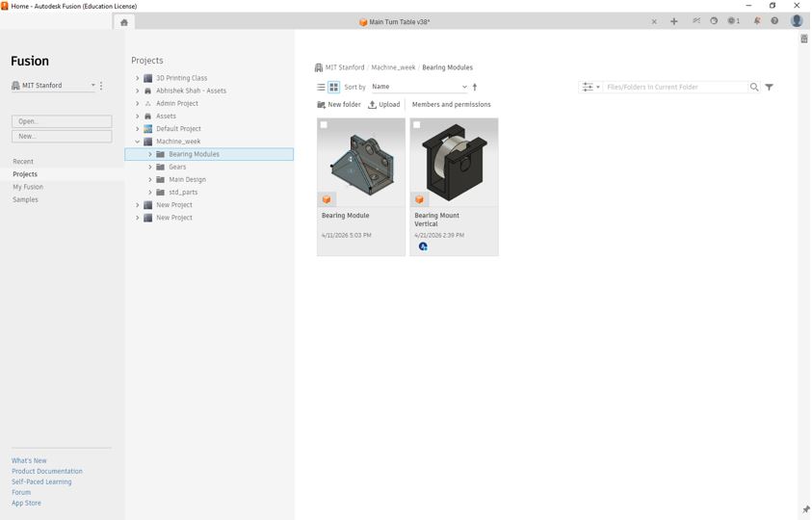Image resolution: width=812 pixels, height=520 pixels.
Task: Open the App Store link
Action: [26, 503]
